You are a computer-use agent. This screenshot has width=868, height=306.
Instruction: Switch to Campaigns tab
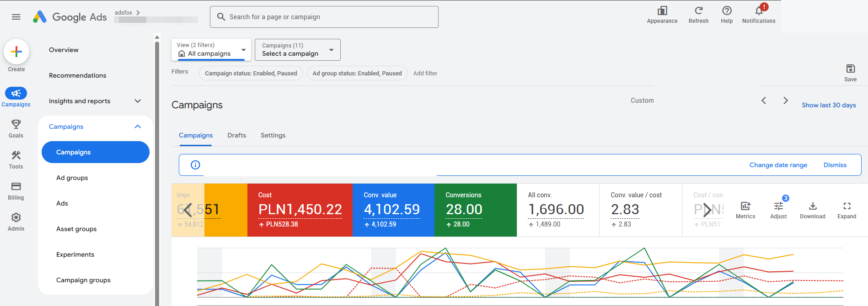[196, 135]
